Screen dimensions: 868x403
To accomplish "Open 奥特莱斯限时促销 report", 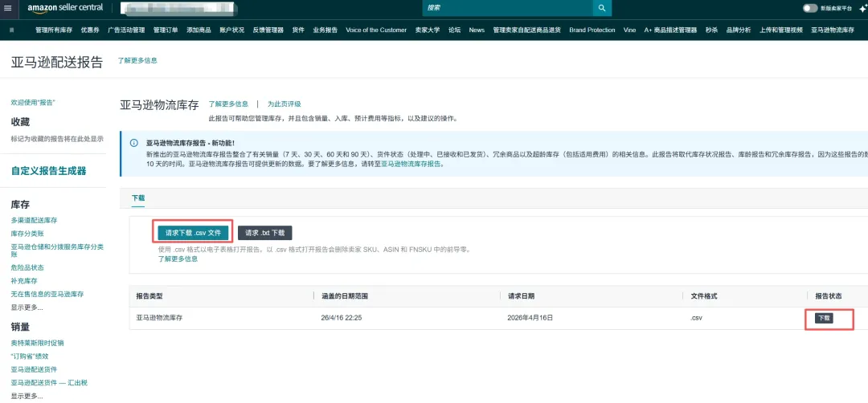I will (38, 343).
